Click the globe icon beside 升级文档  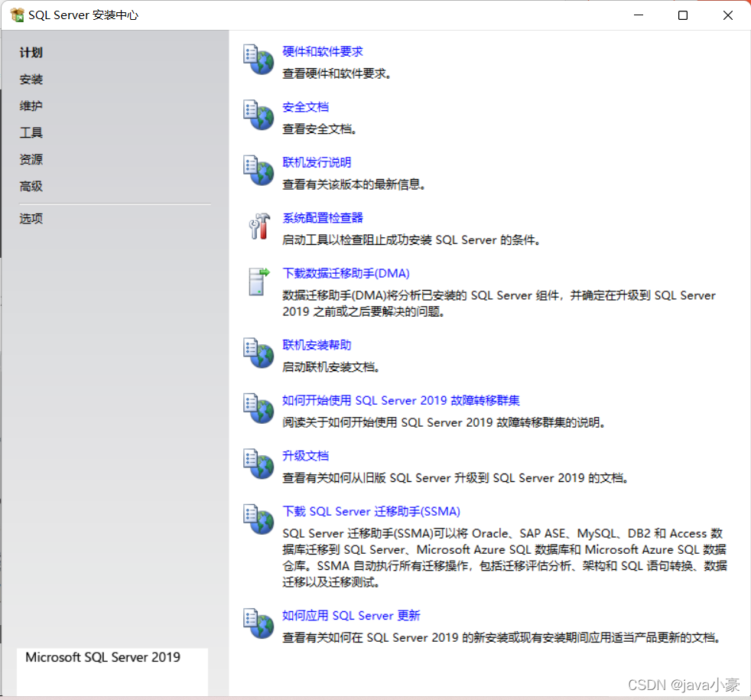(x=258, y=464)
